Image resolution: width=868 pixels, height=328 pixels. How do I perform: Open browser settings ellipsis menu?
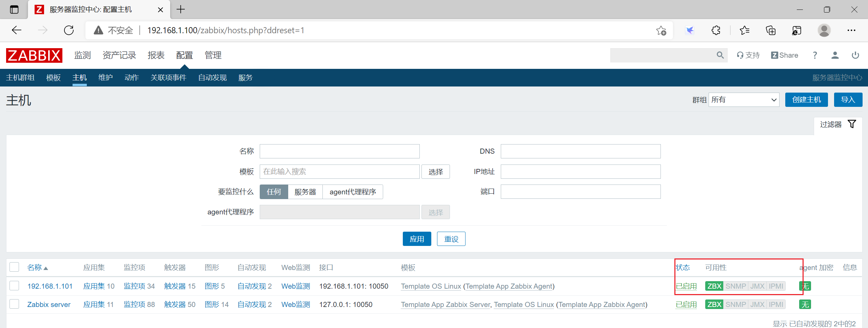pos(851,30)
